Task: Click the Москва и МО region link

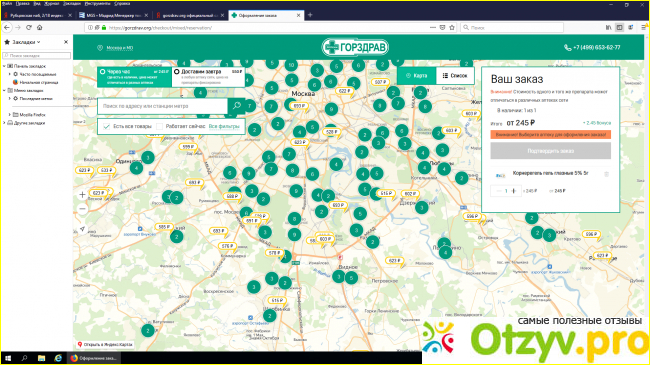Action: pyautogui.click(x=119, y=48)
